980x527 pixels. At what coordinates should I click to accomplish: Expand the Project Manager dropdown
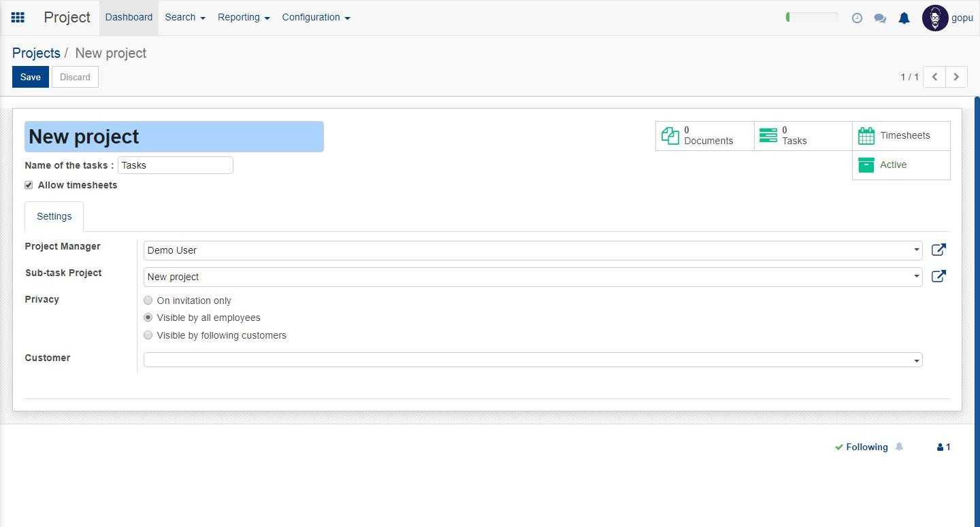coord(916,250)
